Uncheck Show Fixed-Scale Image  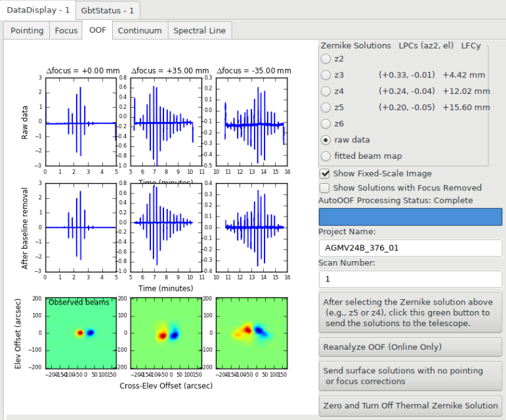click(325, 173)
